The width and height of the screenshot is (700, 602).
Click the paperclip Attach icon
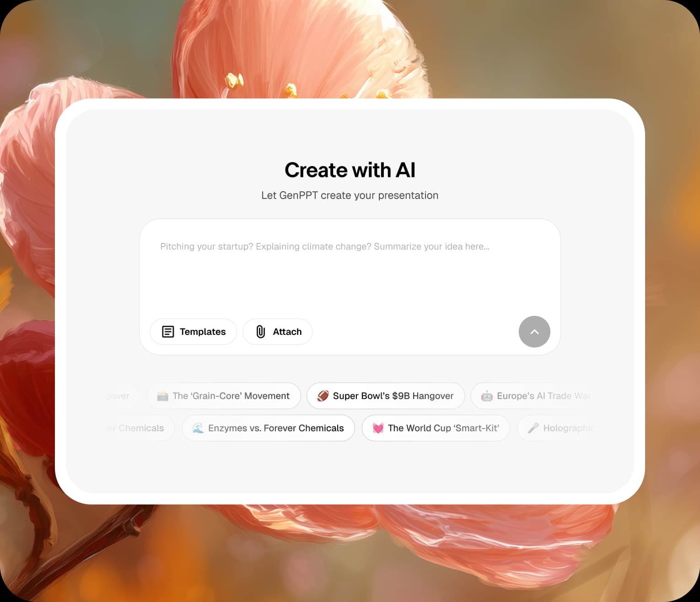point(261,332)
